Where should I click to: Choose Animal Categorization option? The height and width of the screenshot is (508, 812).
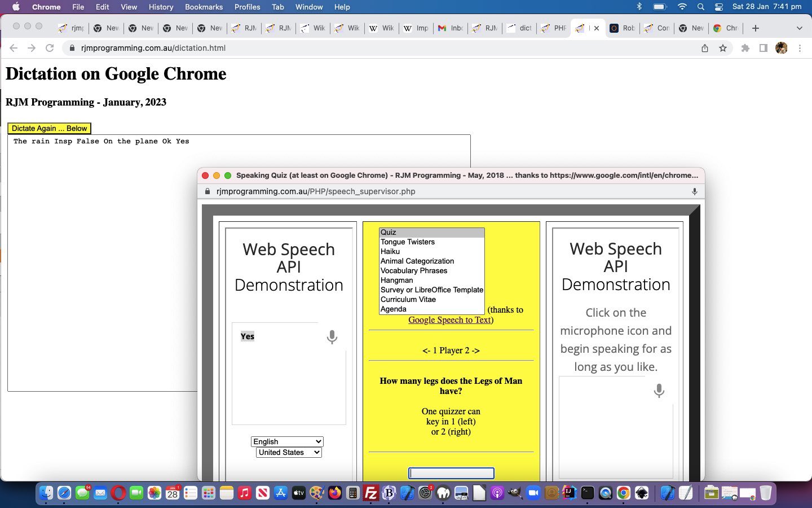tap(432, 261)
